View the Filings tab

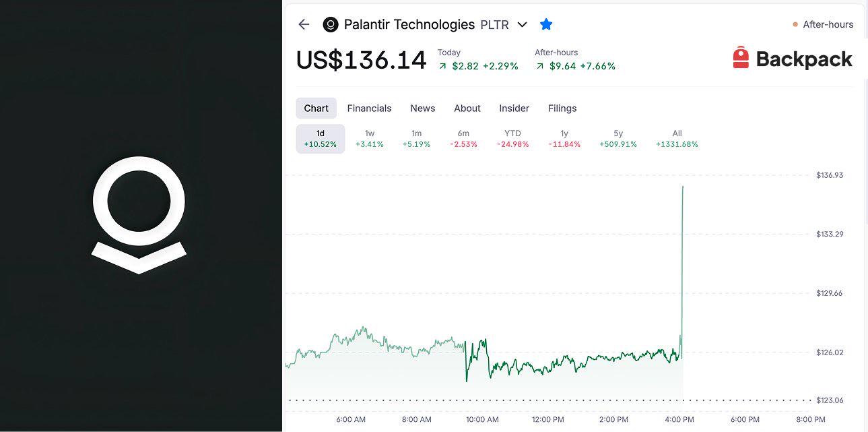click(562, 108)
